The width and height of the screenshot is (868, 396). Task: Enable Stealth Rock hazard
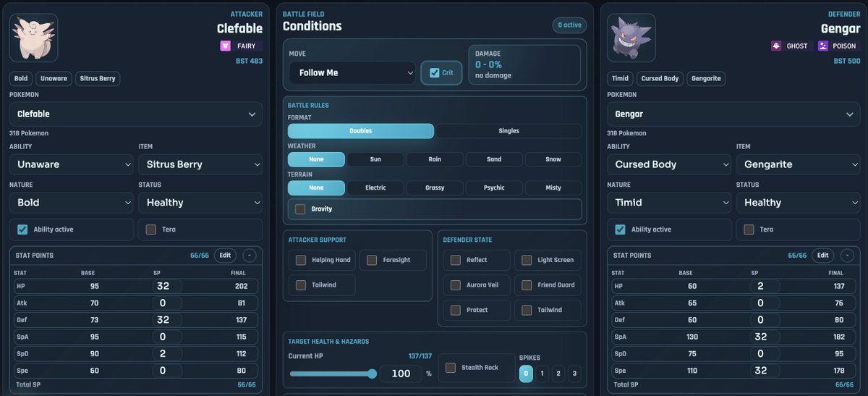(451, 368)
